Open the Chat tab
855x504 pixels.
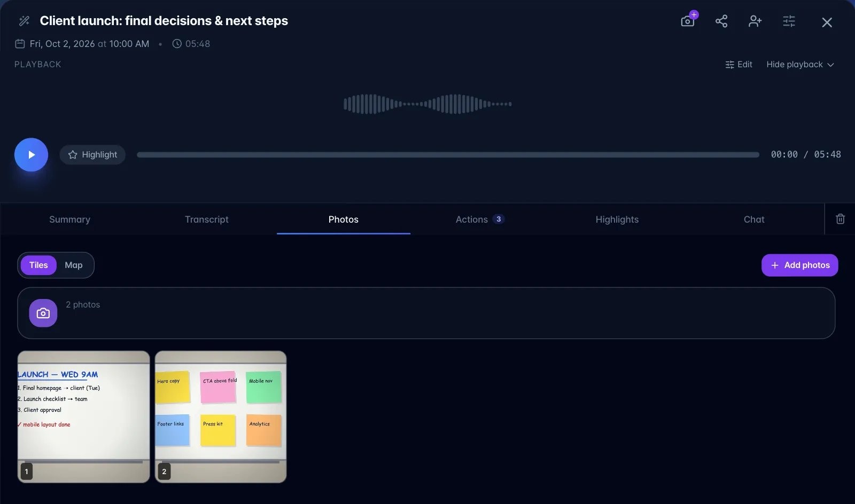tap(754, 219)
